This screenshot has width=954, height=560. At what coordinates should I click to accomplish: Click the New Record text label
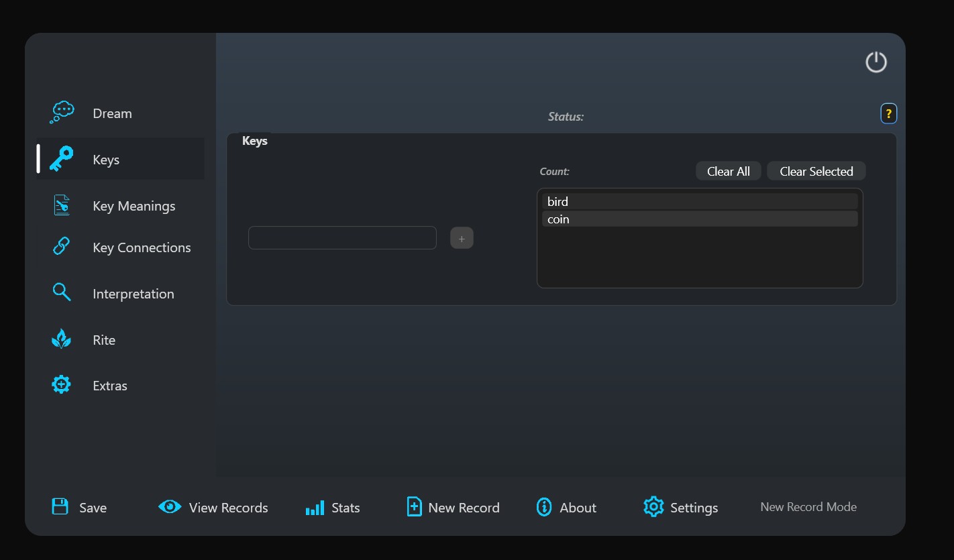point(464,508)
